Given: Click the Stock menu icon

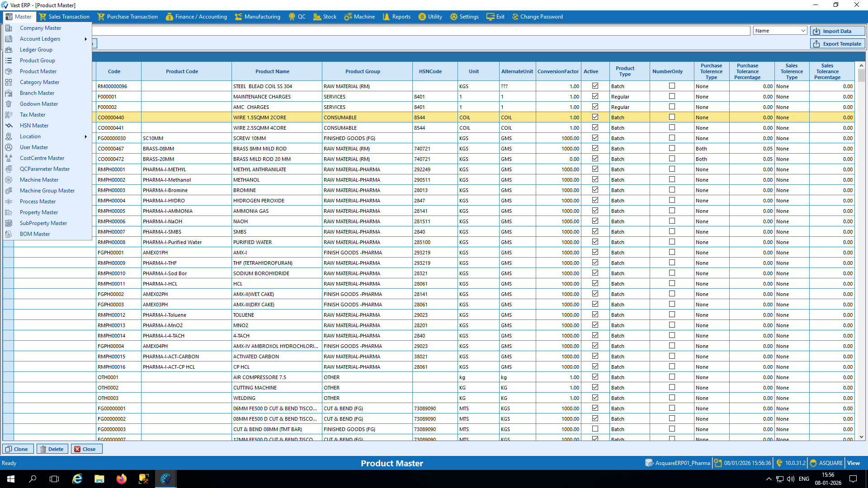Looking at the screenshot, I should 317,17.
